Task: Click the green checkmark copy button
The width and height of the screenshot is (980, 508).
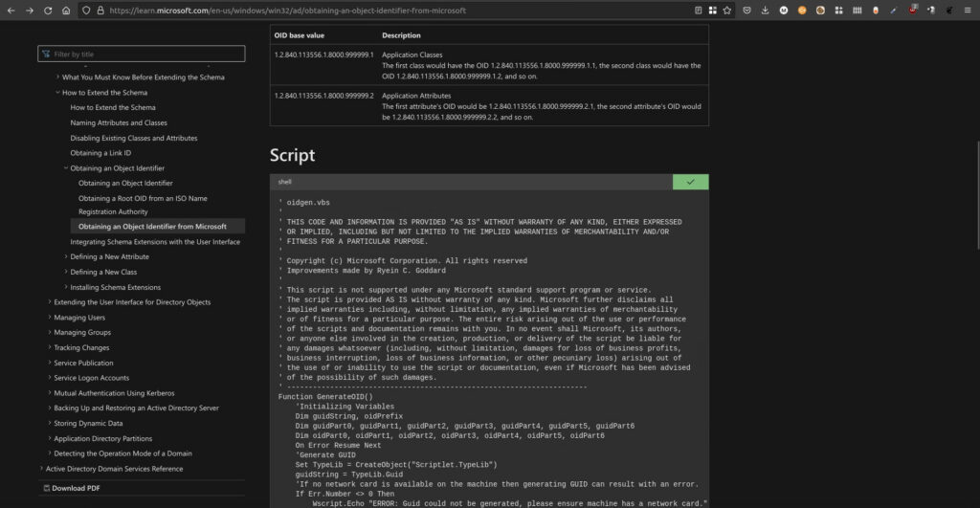Action: pos(690,181)
